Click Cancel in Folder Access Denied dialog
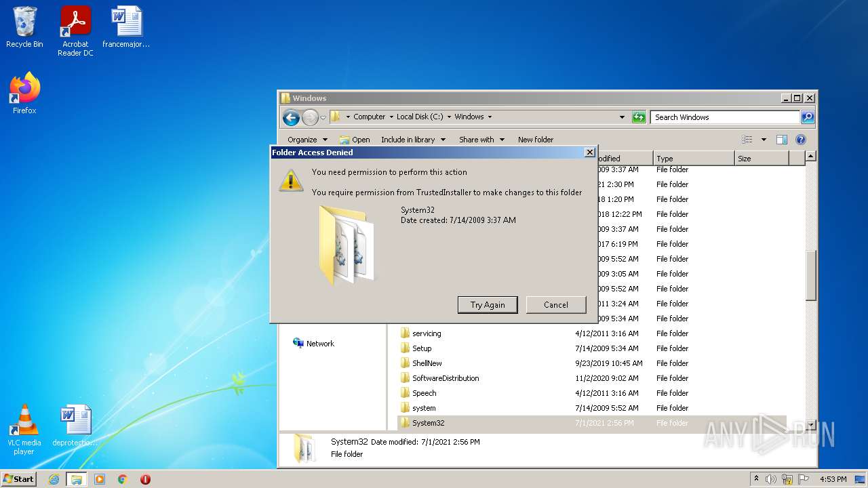Screen dimensions: 868x488 point(556,305)
